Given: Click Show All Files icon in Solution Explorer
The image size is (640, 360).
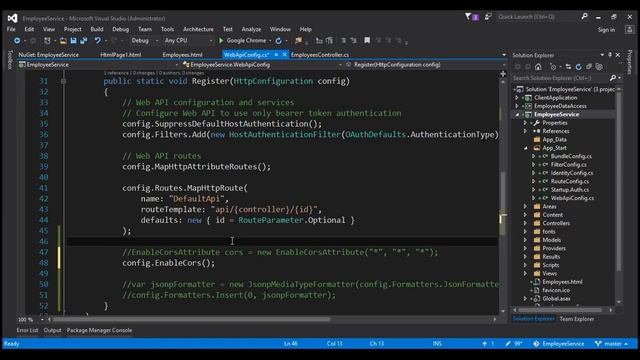Looking at the screenshot, I should (x=599, y=67).
